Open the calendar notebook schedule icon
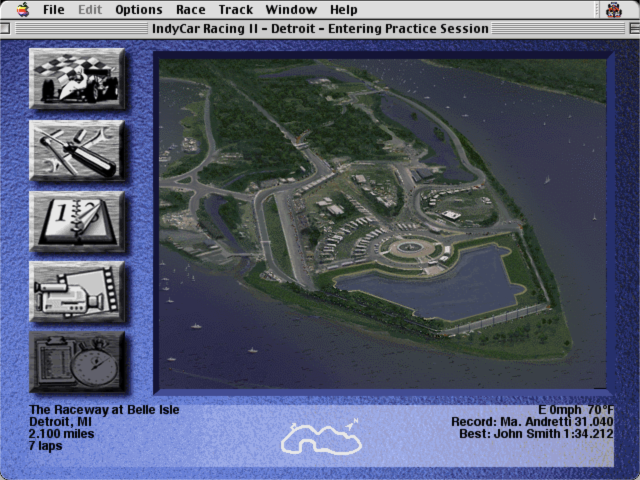The image size is (640, 480). coord(77,222)
